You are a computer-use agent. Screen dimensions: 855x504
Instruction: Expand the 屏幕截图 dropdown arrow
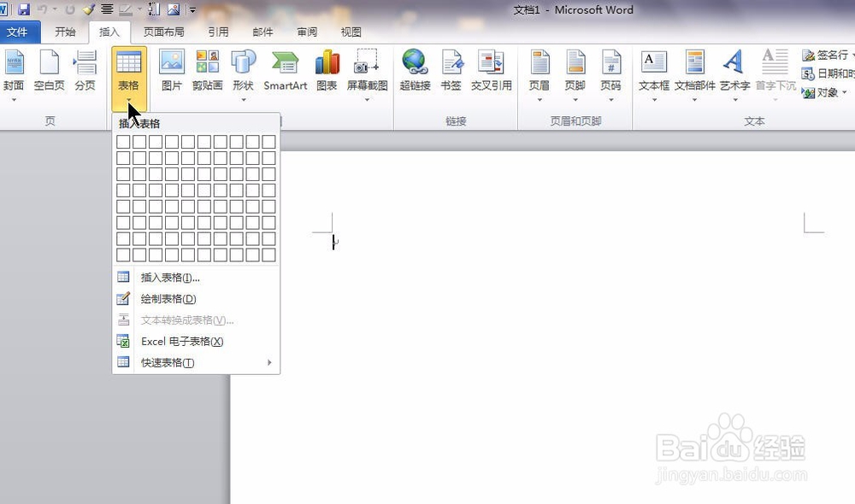(x=367, y=100)
